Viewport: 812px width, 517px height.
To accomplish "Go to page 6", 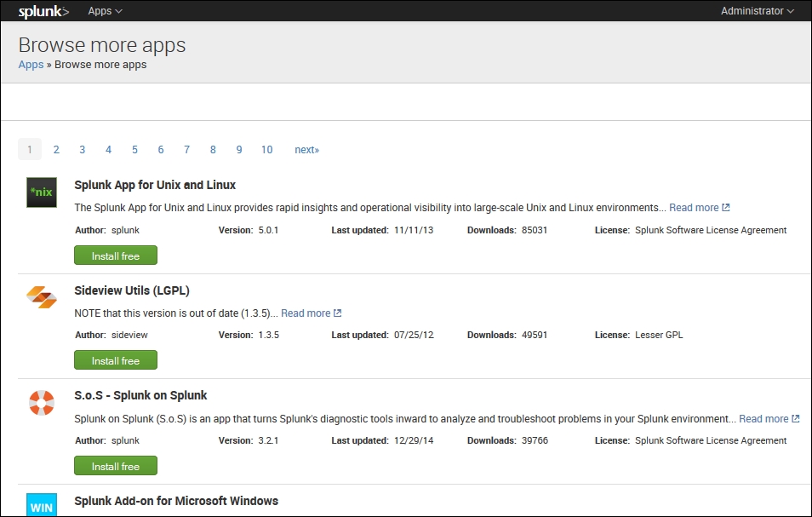I will click(x=161, y=150).
